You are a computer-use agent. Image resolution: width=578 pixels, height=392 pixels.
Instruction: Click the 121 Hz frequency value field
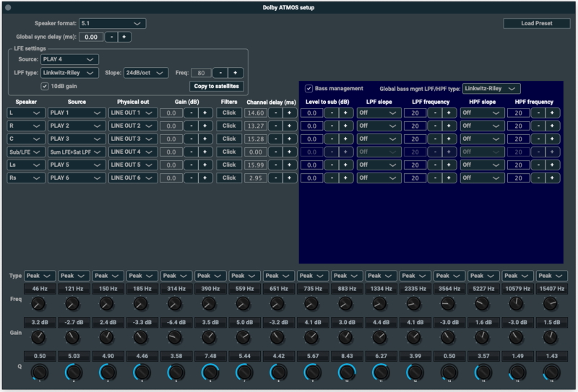(74, 289)
